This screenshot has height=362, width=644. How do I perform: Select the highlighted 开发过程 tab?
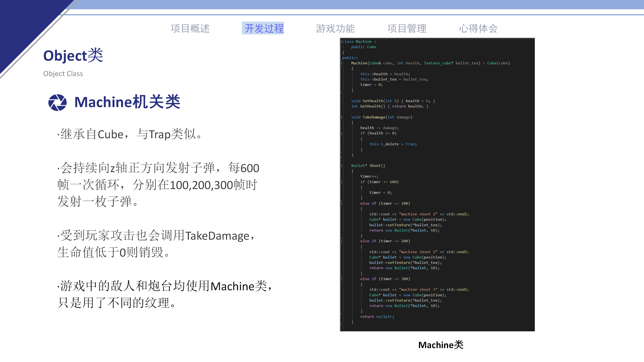263,28
